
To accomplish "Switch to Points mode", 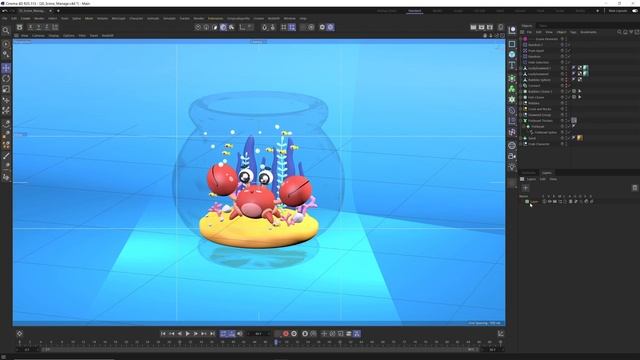I will 198,27.
